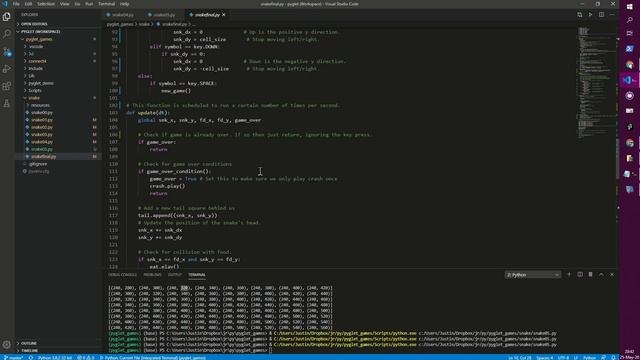
Task: Open errors and warnings count in status bar
Action: click(x=86, y=358)
